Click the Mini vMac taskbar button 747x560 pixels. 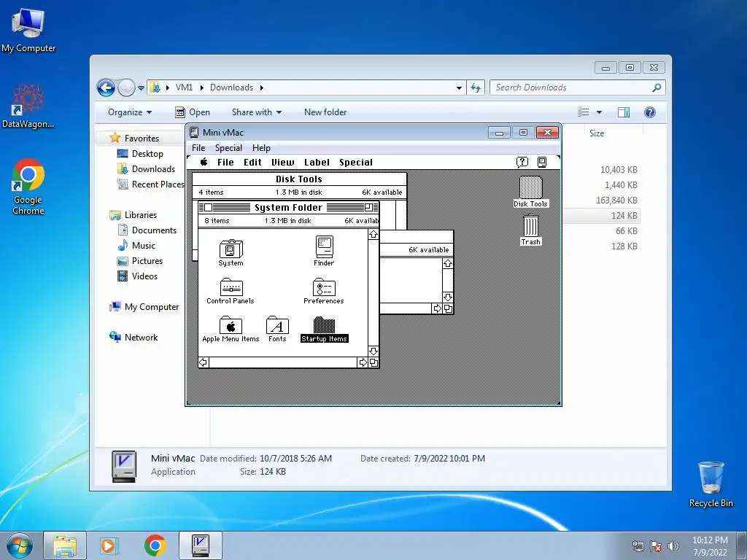(x=201, y=545)
